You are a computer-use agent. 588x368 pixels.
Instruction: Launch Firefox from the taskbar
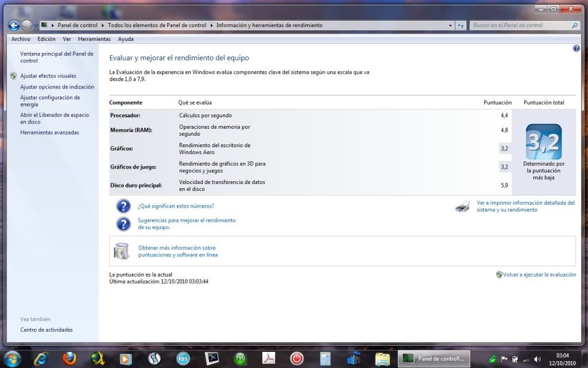tap(69, 359)
